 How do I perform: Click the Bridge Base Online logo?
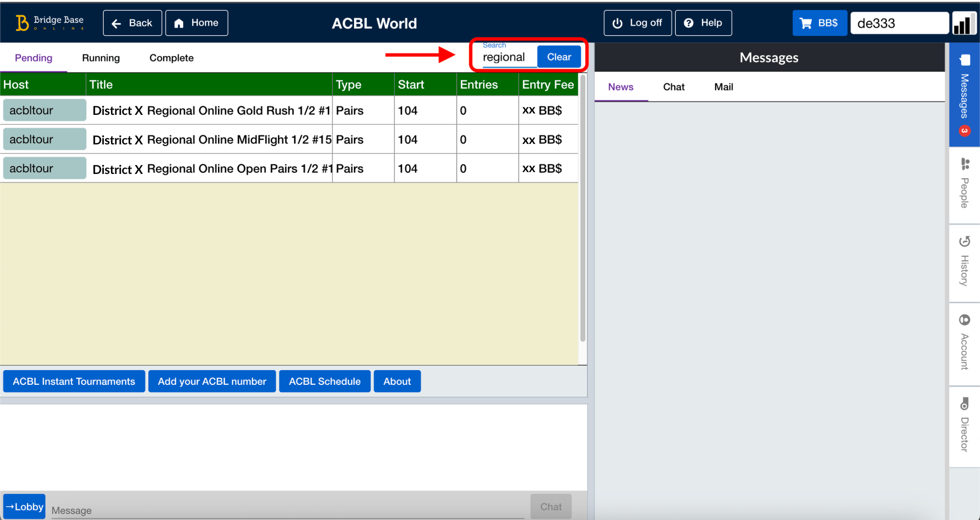[49, 23]
